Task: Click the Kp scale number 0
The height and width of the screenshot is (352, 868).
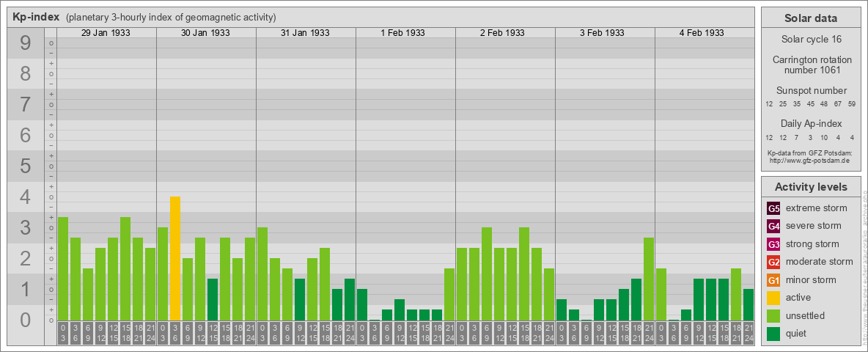Action: [x=25, y=320]
